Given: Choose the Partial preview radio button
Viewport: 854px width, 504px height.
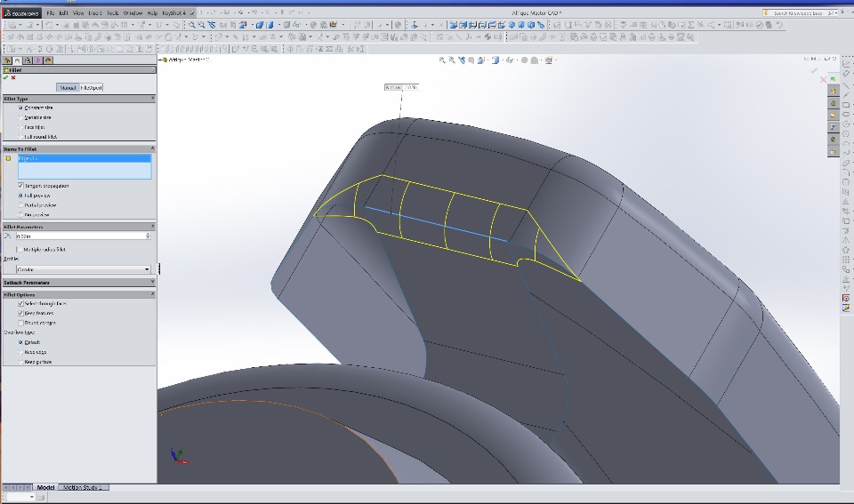Looking at the screenshot, I should coord(20,205).
